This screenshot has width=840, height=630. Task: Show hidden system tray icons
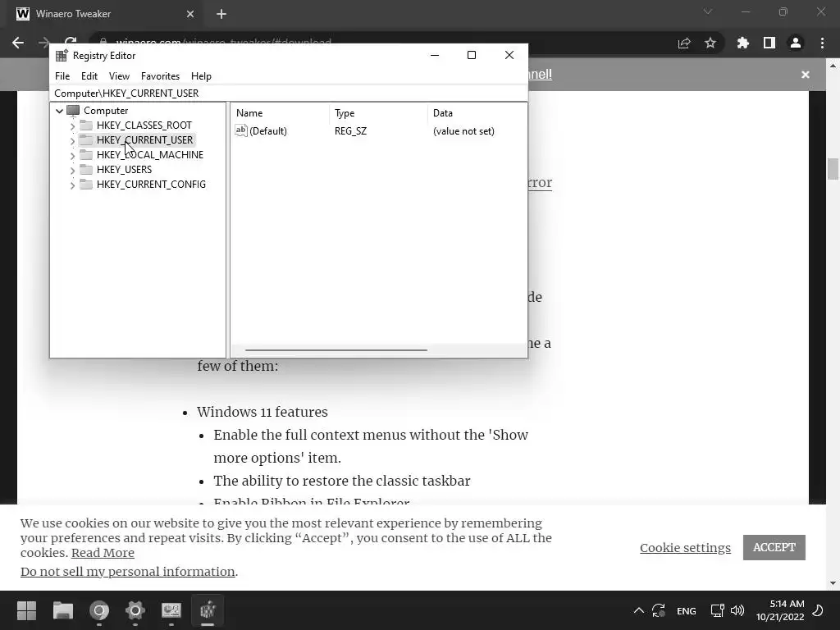coord(638,610)
